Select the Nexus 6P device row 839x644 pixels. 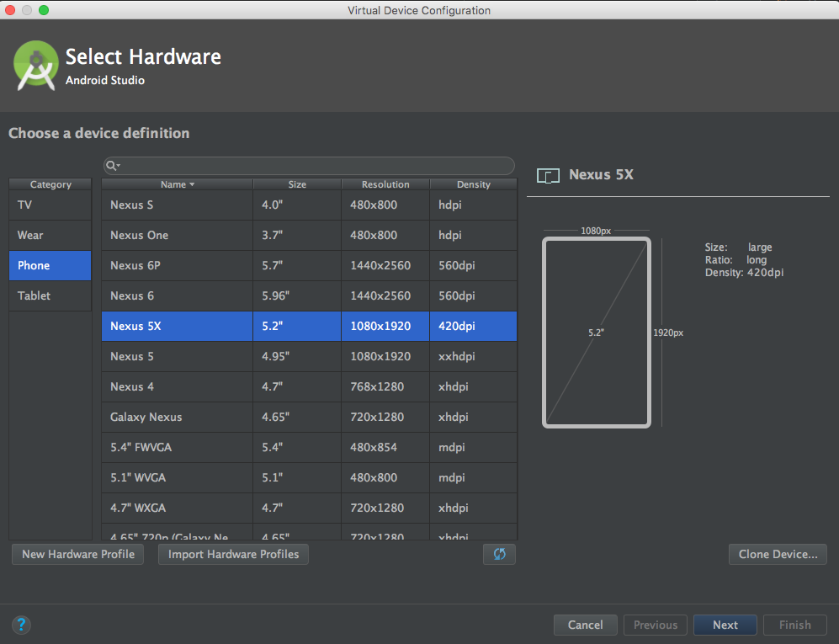coord(310,265)
